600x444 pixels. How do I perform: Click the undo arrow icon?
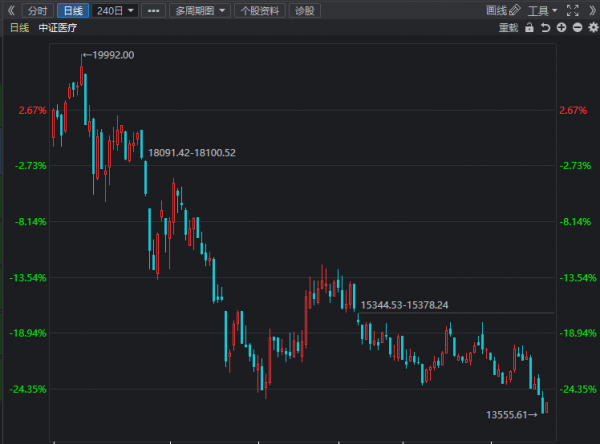click(545, 28)
